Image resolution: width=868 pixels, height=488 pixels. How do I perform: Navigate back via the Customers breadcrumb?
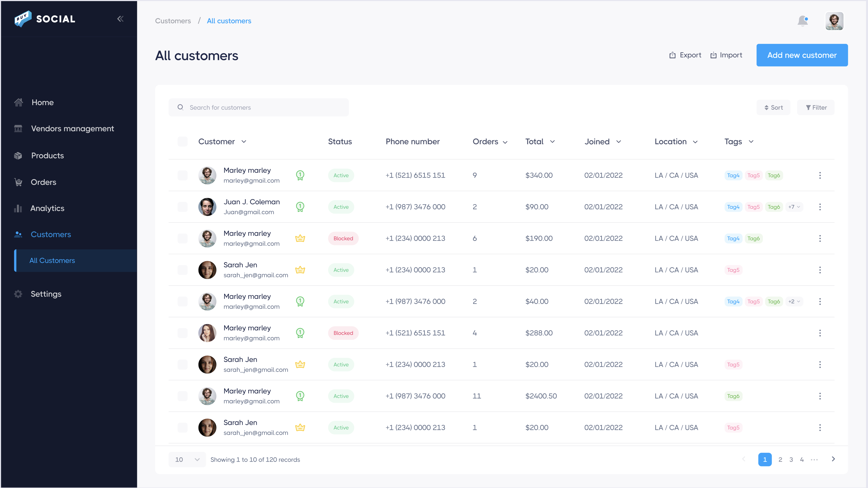[x=173, y=20]
